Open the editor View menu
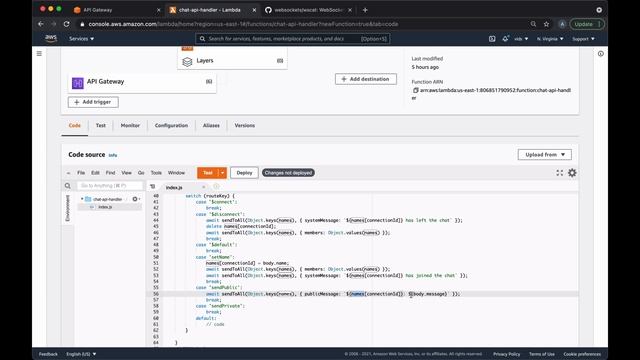Image resolution: width=640 pixels, height=360 pixels. coord(127,173)
